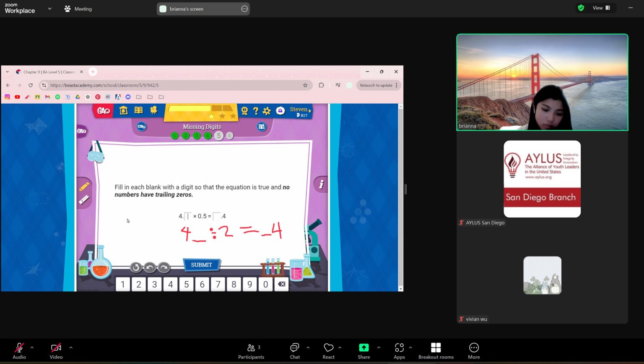Open the video camera theater icon

(153, 110)
